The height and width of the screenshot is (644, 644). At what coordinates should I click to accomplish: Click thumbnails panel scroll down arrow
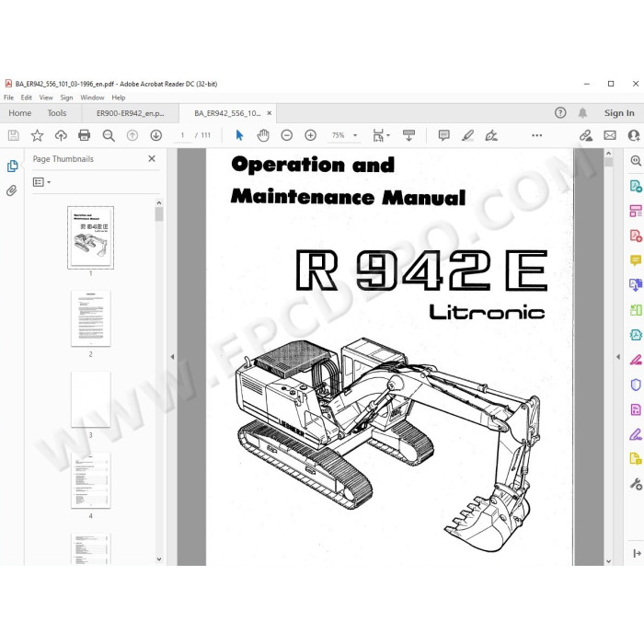tap(159, 559)
